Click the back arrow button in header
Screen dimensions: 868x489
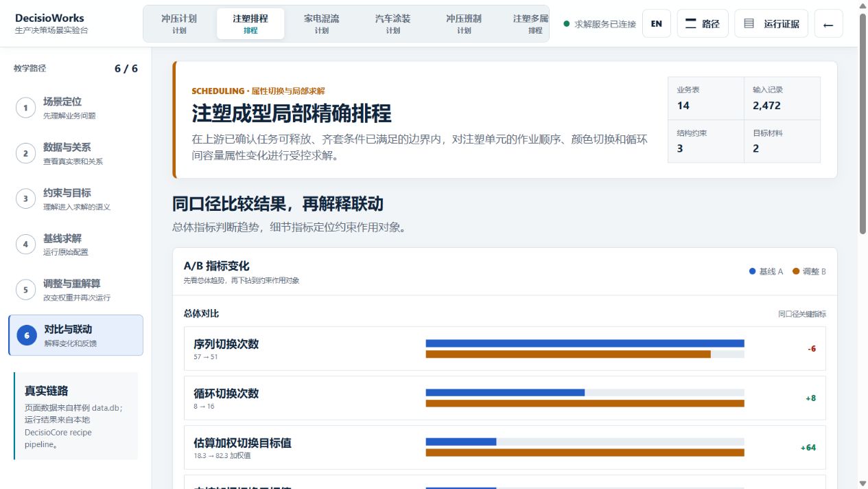tap(828, 24)
